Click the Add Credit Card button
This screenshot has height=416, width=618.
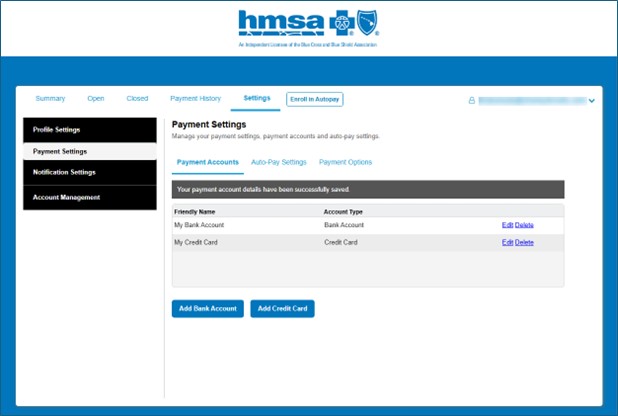282,309
